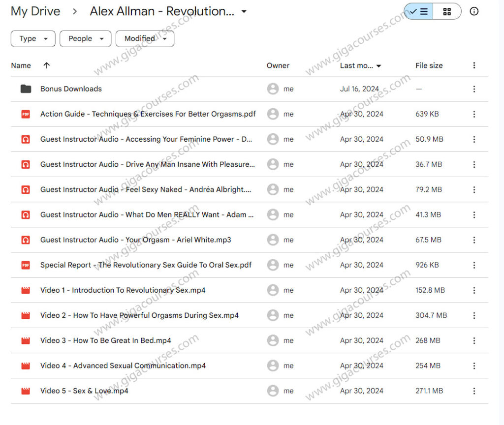Click the video icon for Video 1
Image resolution: width=504 pixels, height=425 pixels.
26,290
